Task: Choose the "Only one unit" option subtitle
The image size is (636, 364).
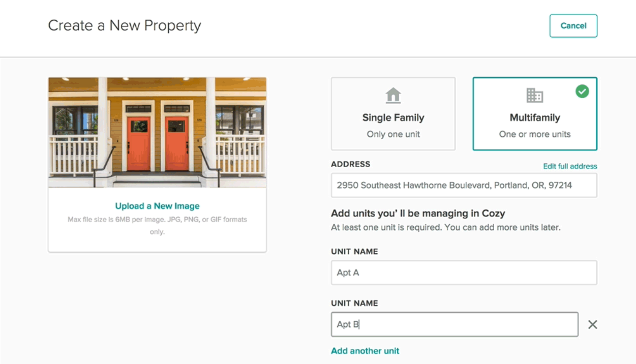Action: 393,134
